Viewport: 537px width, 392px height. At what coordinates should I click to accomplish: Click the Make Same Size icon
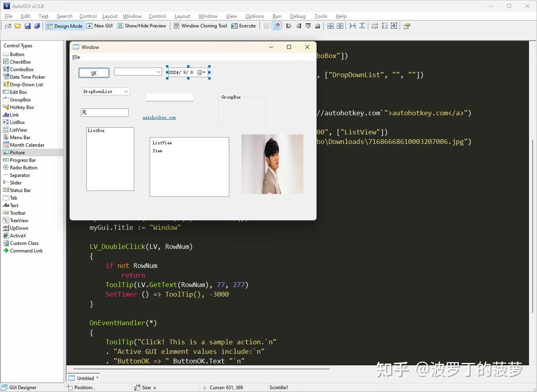pyautogui.click(x=394, y=26)
